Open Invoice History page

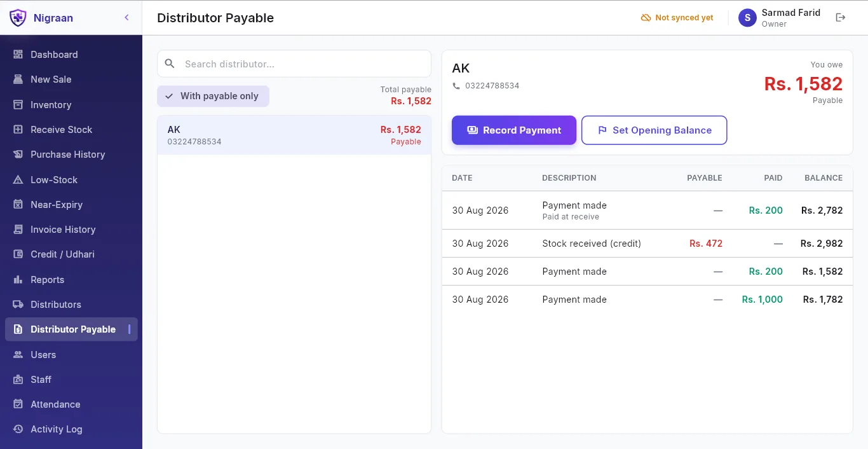71,230
